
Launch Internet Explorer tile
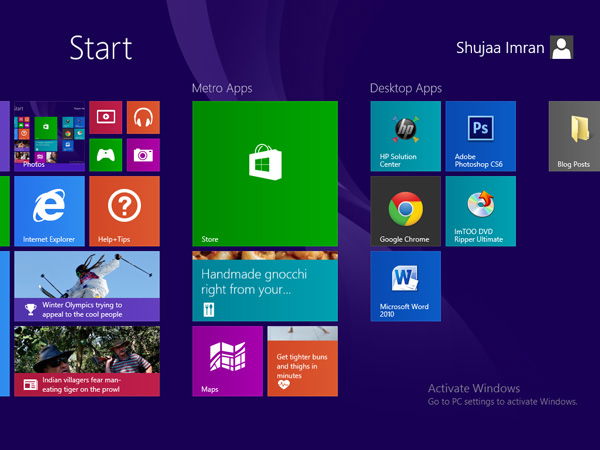coord(49,211)
